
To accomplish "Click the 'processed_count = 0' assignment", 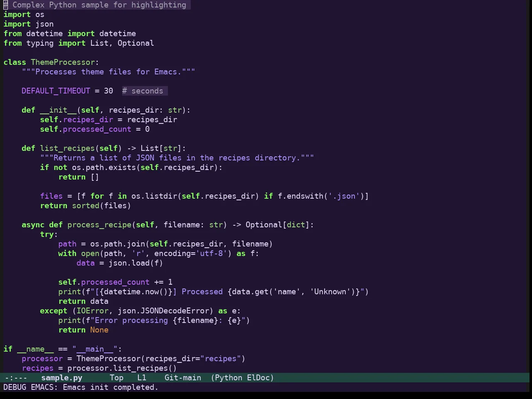I will point(106,129).
